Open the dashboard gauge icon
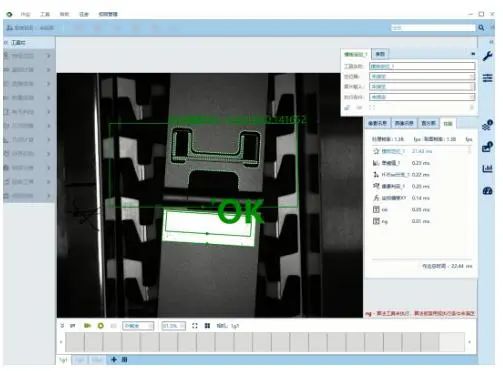Image resolution: width=503 pixels, height=371 pixels. (x=487, y=191)
